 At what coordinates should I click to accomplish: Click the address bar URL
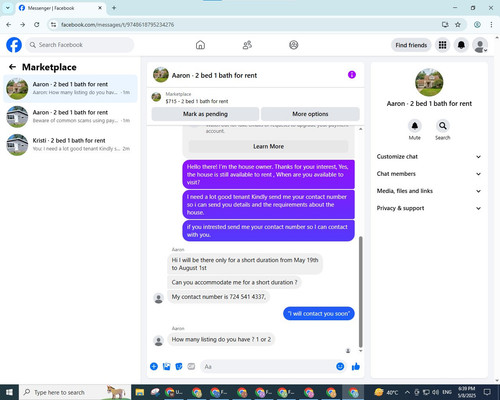tap(117, 25)
